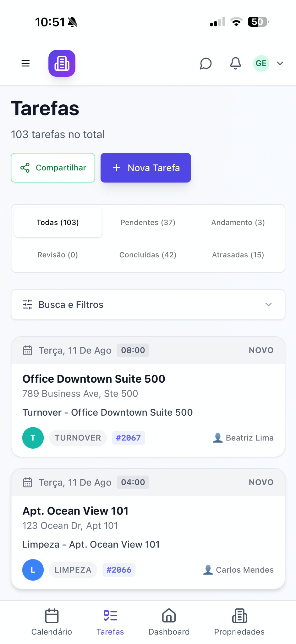Select assignee Carlos Mendes
Viewport: 296px width, 644px height.
click(238, 570)
